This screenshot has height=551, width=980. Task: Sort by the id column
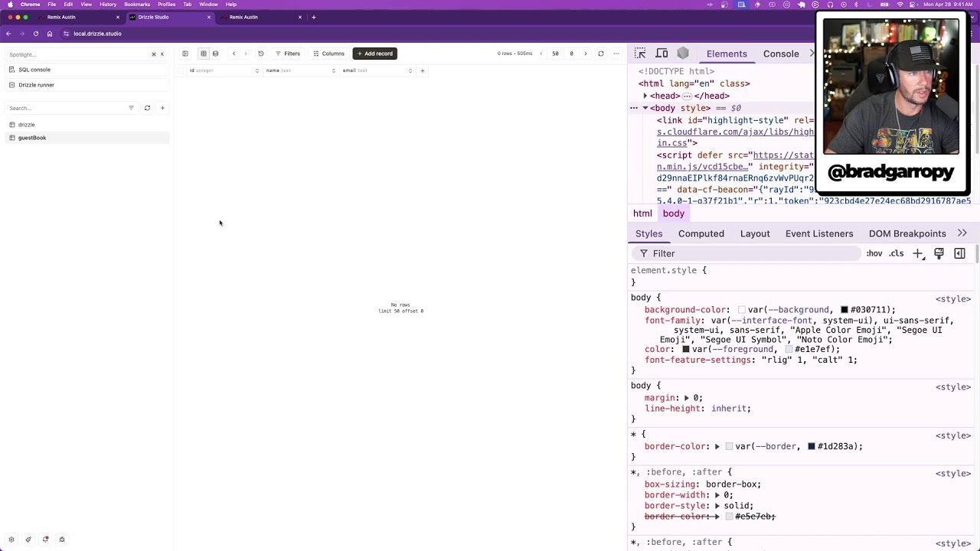257,70
